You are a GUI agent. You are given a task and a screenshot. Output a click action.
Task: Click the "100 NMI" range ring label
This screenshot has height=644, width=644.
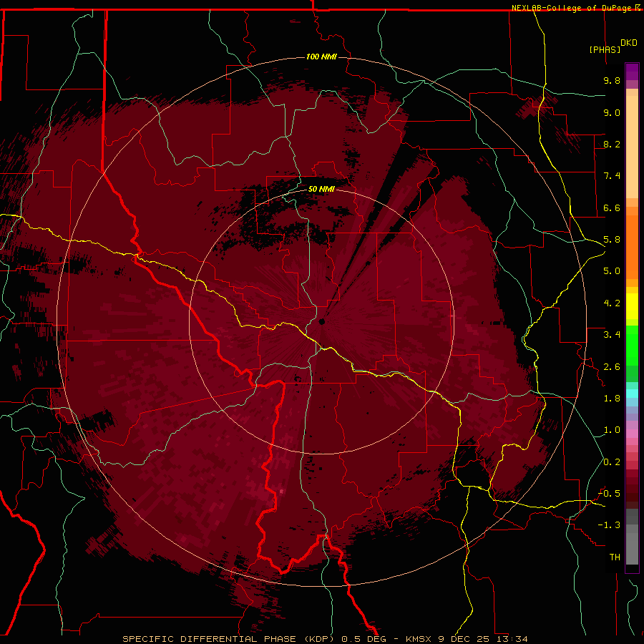coord(321,57)
